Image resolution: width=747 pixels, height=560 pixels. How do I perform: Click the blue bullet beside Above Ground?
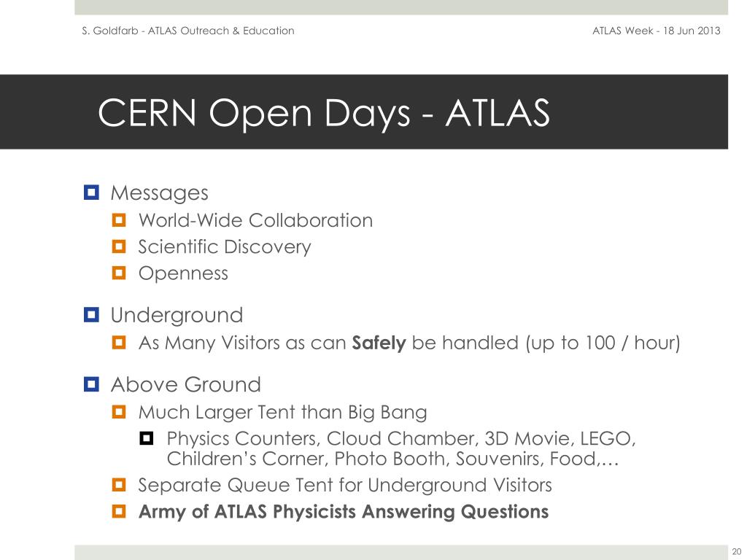tap(91, 384)
